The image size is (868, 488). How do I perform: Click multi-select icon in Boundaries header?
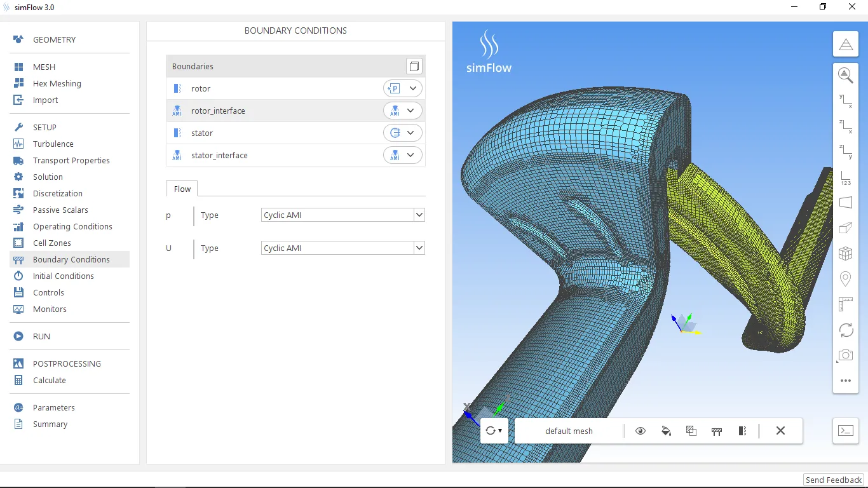pos(414,66)
